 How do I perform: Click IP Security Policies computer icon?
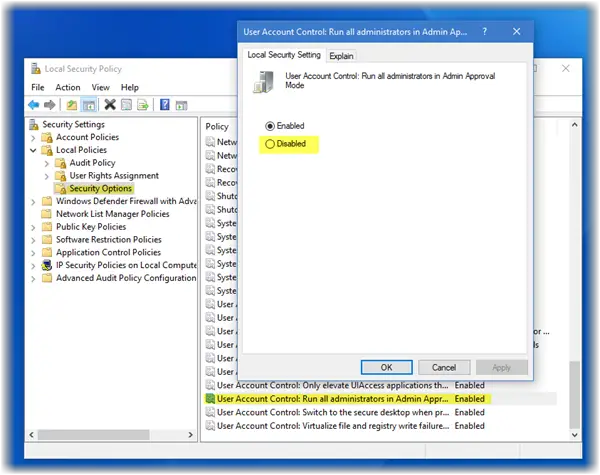point(47,265)
